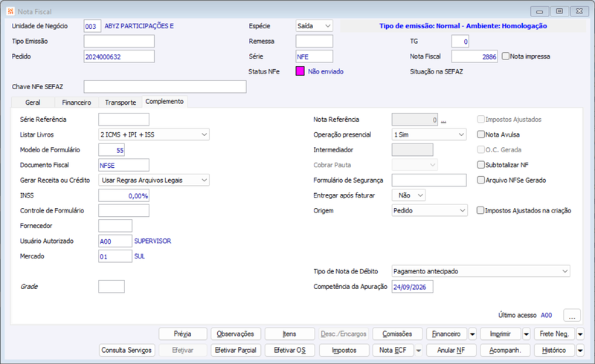Open the Transporte tab
The height and width of the screenshot is (364, 595).
pyautogui.click(x=120, y=103)
